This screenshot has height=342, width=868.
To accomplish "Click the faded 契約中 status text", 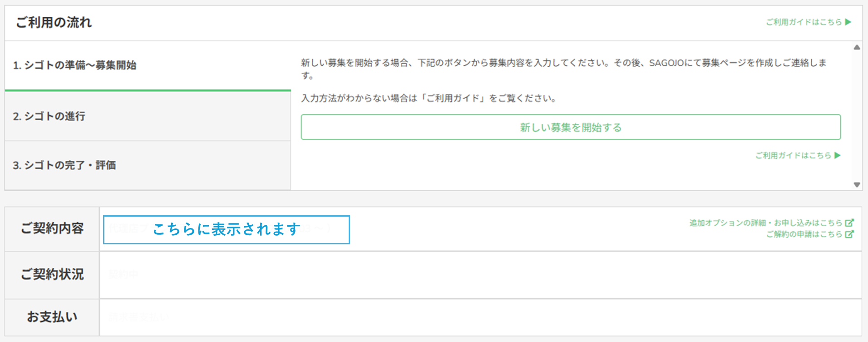I will coord(123,274).
